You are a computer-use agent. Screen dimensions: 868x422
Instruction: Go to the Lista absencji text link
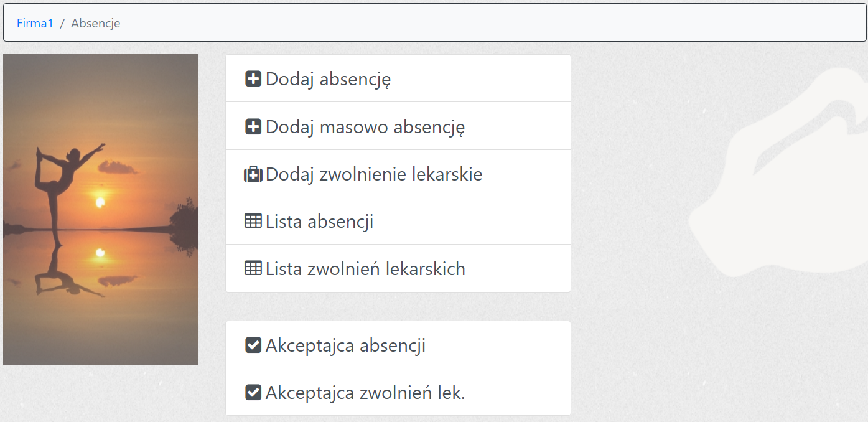coord(319,222)
